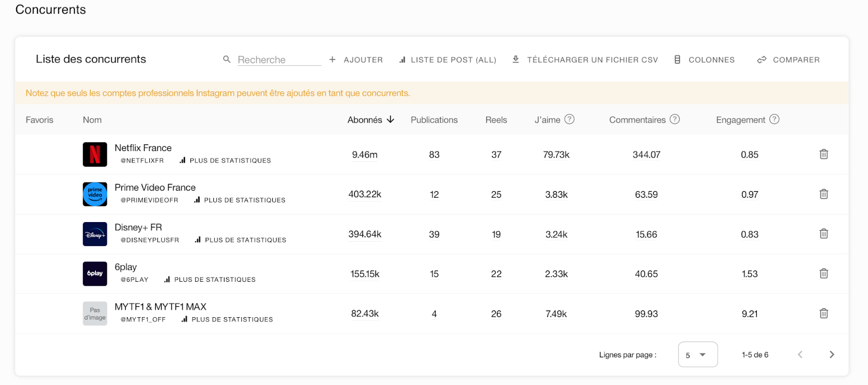Click the 6play competitor name
The height and width of the screenshot is (385, 868).
tap(126, 267)
